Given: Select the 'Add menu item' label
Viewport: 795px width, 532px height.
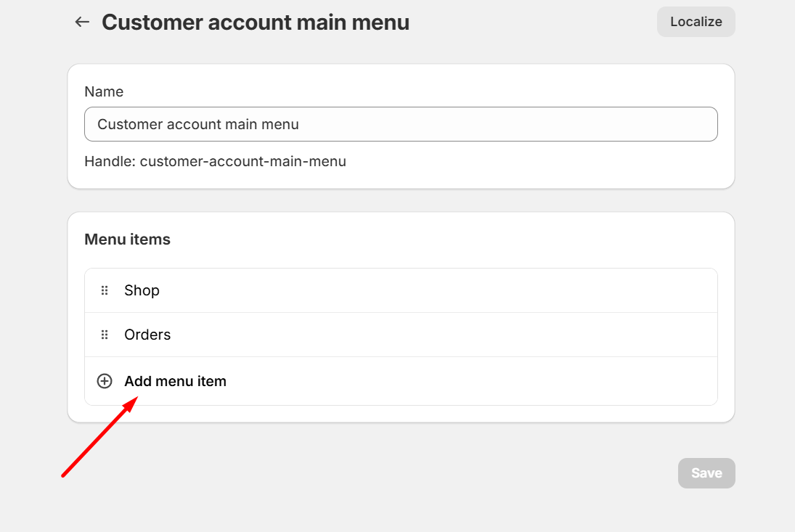Looking at the screenshot, I should 175,381.
